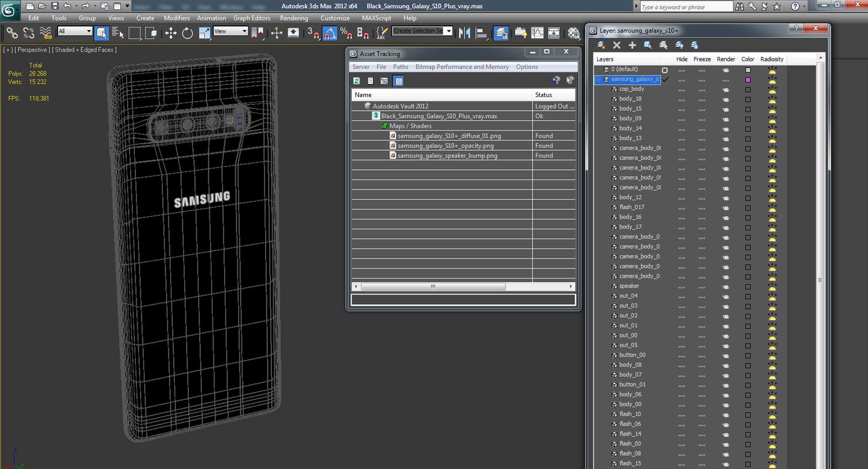Click the viewport Shaded + Edged Faces label
The width and height of the screenshot is (868, 469).
[x=84, y=50]
